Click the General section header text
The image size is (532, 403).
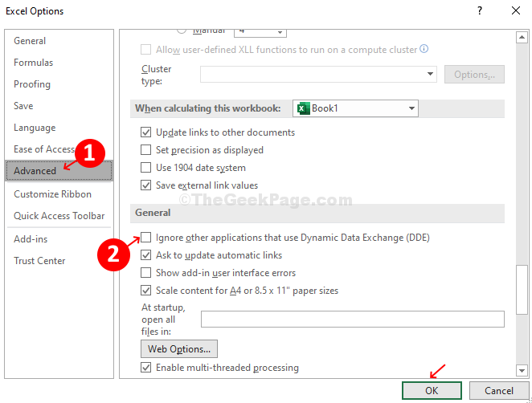click(x=153, y=213)
